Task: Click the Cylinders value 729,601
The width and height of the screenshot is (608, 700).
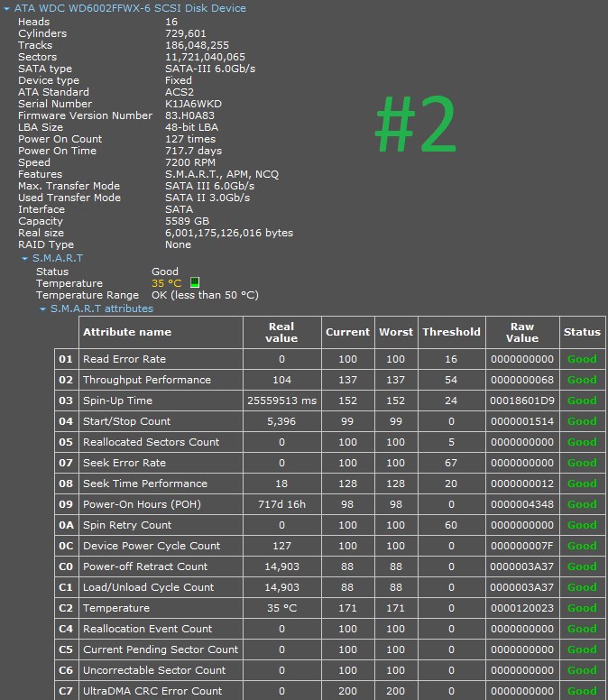Action: (185, 33)
